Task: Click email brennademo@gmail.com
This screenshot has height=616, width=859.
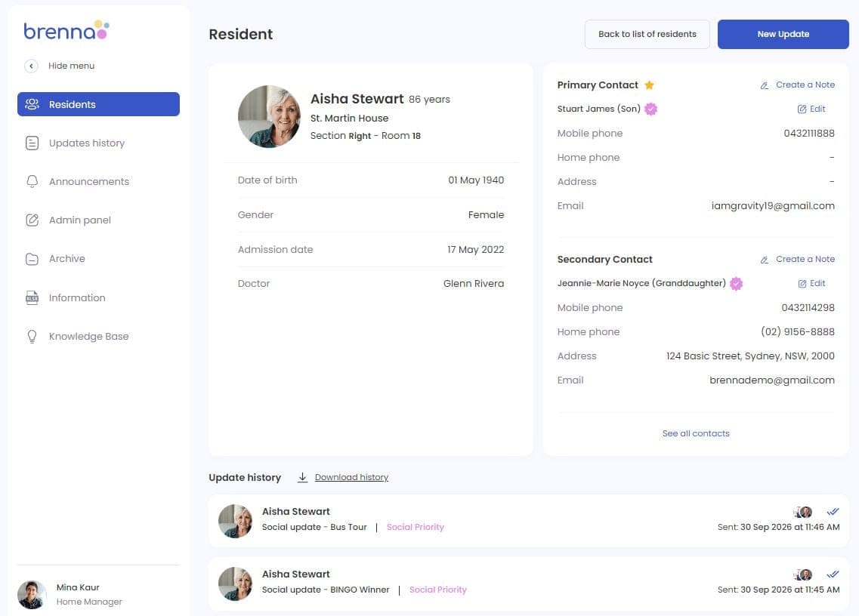Action: pos(772,380)
